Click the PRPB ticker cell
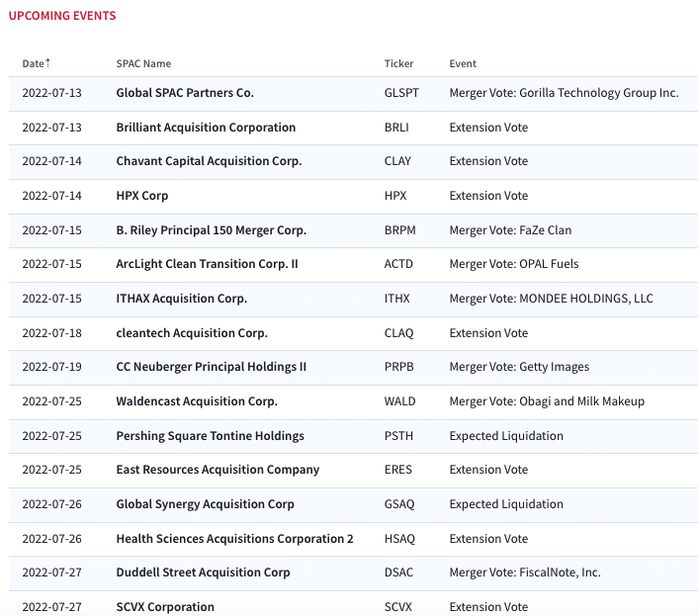The image size is (698, 616). (x=398, y=367)
